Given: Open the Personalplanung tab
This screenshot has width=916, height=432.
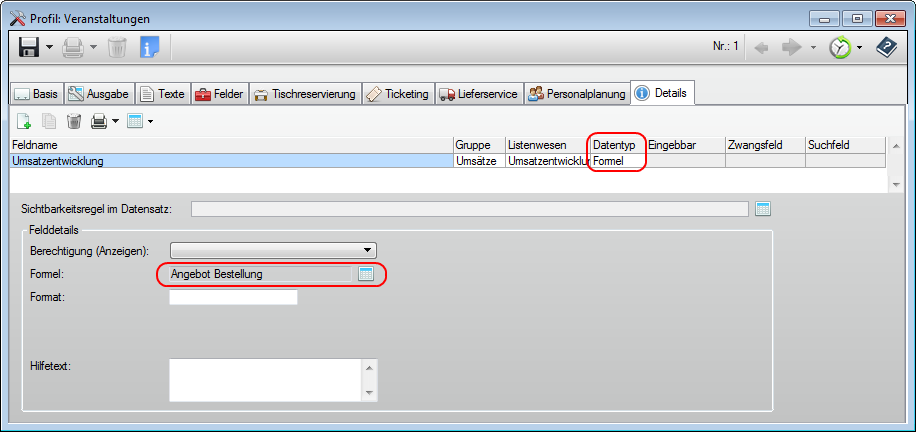Looking at the screenshot, I should point(577,94).
